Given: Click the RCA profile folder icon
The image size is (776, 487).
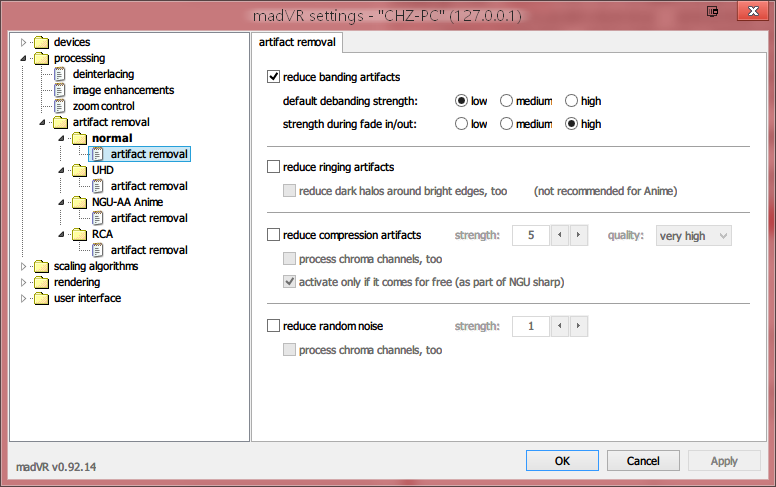Looking at the screenshot, I should tap(80, 234).
